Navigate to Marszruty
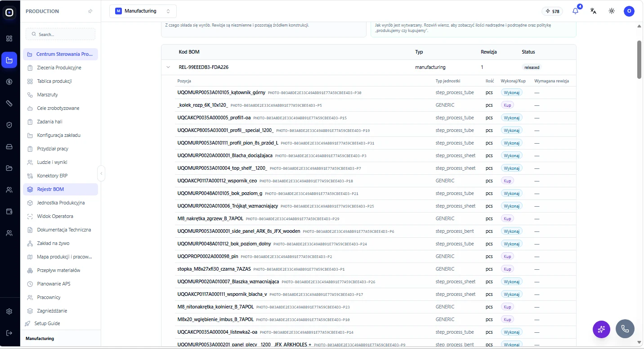 click(60, 95)
